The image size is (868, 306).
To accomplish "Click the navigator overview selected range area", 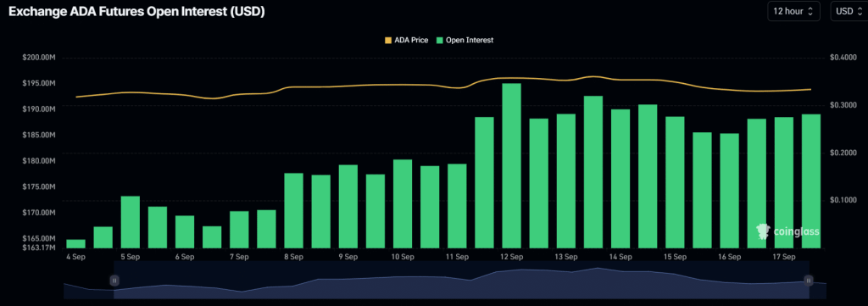I will tap(461, 281).
